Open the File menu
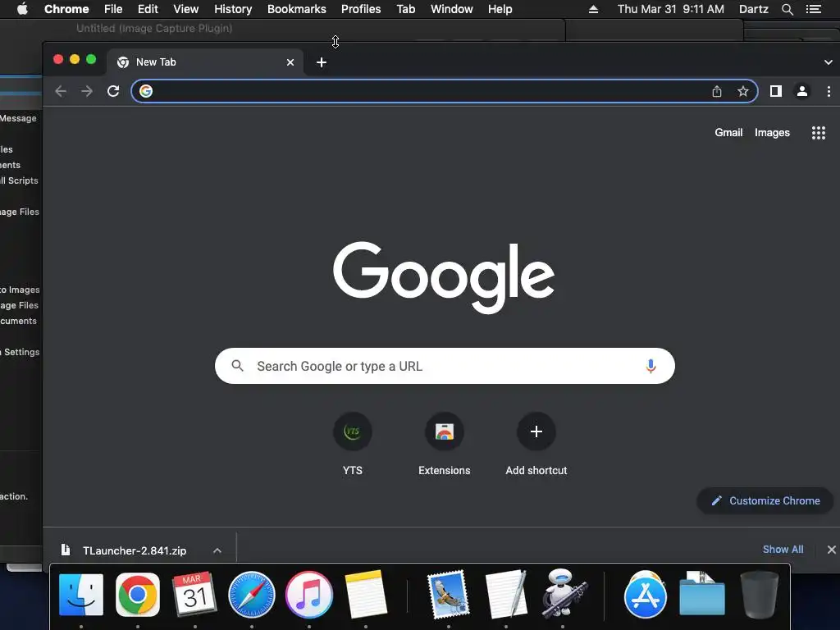840x630 pixels. pyautogui.click(x=113, y=9)
